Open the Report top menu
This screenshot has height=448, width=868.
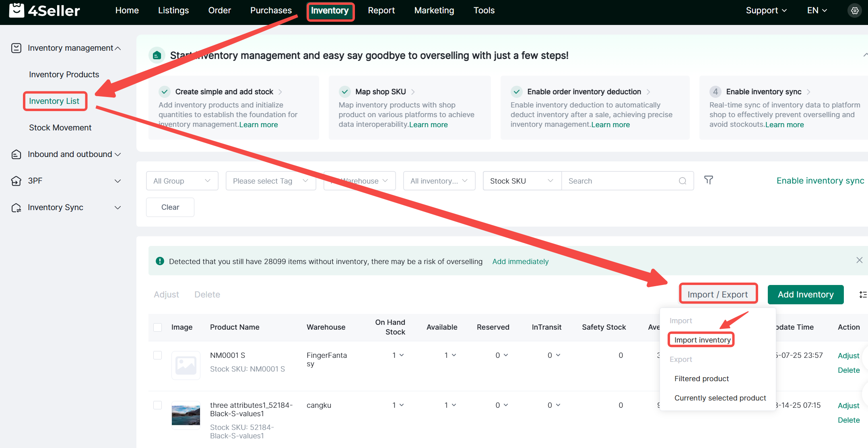click(381, 10)
